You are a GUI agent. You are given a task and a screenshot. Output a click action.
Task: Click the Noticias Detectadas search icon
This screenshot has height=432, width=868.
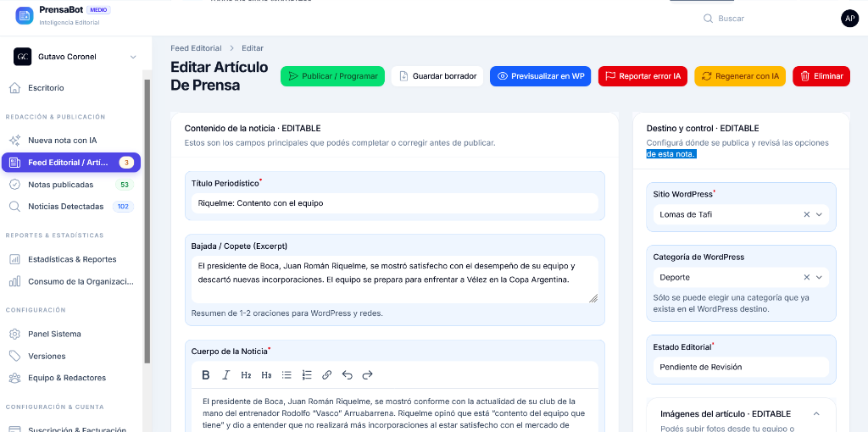15,207
